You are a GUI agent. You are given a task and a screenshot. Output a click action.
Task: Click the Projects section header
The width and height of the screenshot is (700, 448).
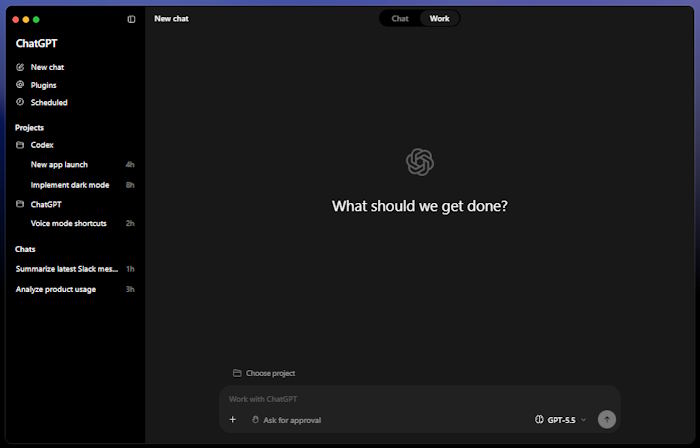coord(29,128)
